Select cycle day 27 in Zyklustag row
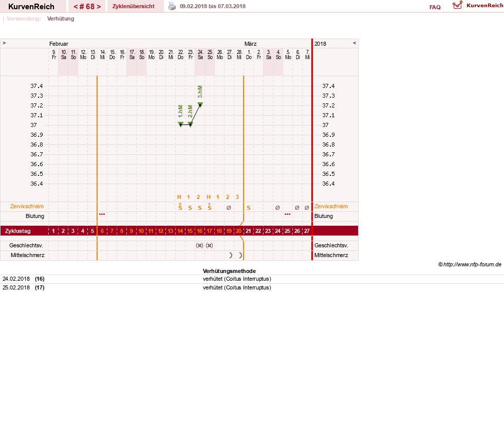504x435 pixels. [x=307, y=231]
